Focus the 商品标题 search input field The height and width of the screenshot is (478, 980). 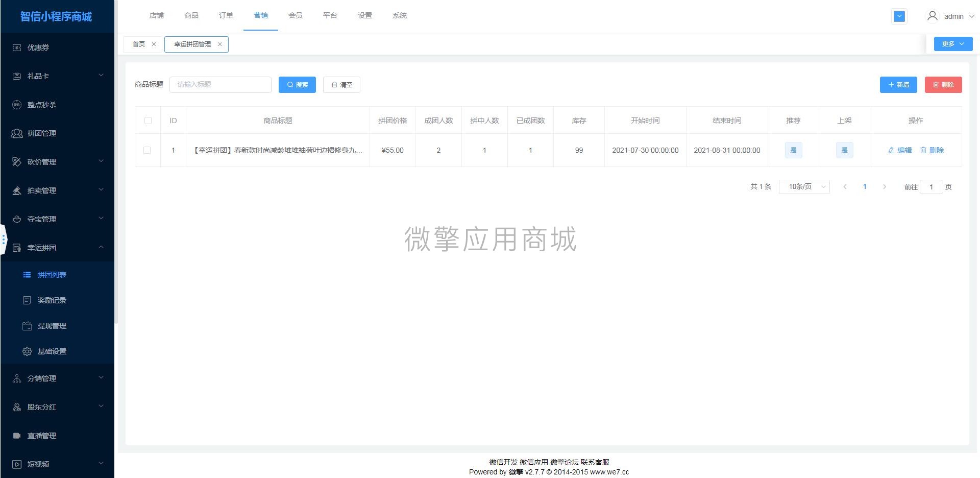click(220, 85)
